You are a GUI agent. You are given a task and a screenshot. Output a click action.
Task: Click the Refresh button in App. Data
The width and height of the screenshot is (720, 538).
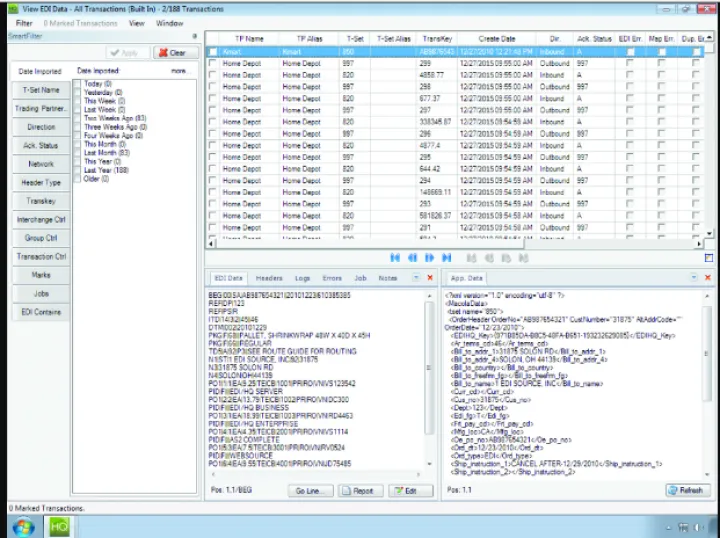688,490
